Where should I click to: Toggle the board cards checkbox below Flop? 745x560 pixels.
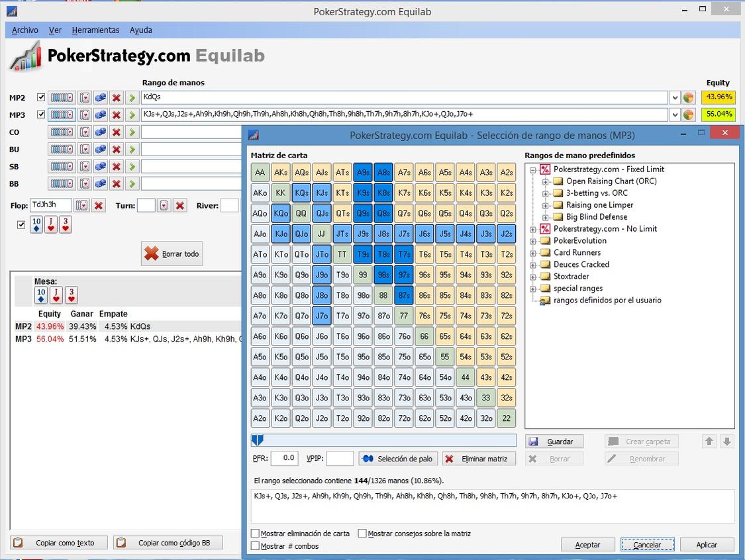click(21, 224)
